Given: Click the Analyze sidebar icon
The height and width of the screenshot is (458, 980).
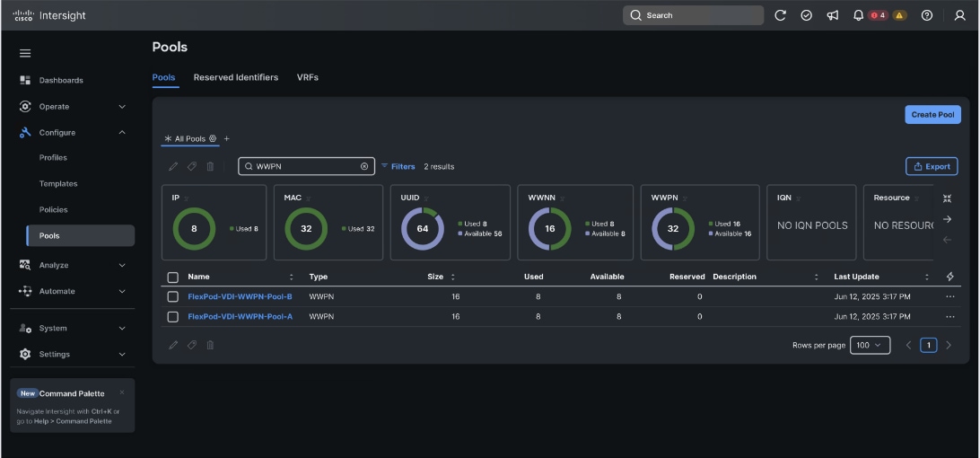Looking at the screenshot, I should pyautogui.click(x=25, y=265).
